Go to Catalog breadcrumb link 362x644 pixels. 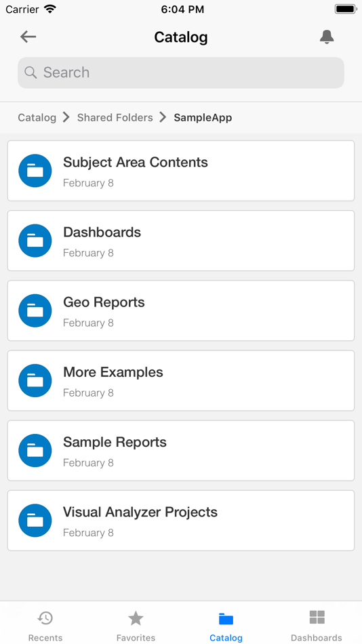pos(37,117)
